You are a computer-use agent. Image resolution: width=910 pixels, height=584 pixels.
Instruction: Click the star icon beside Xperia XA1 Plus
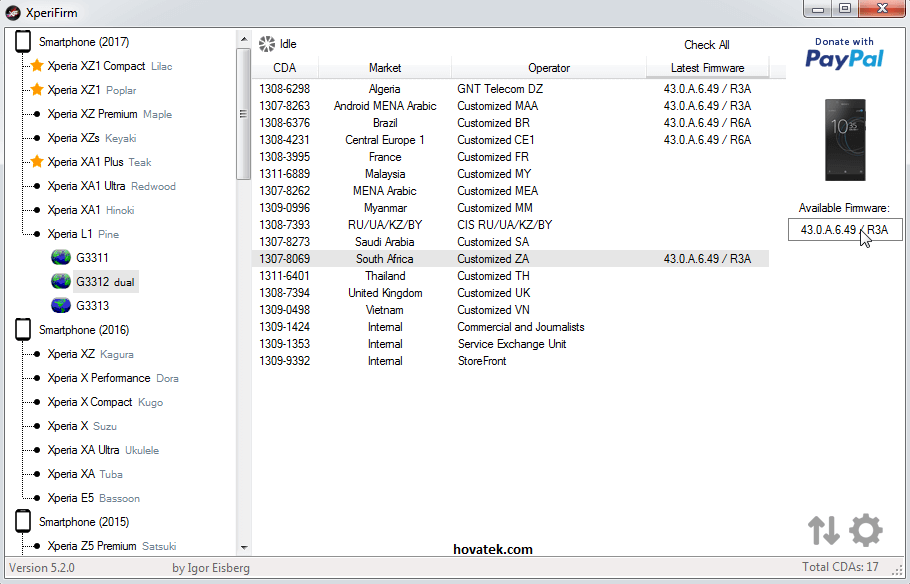click(37, 161)
